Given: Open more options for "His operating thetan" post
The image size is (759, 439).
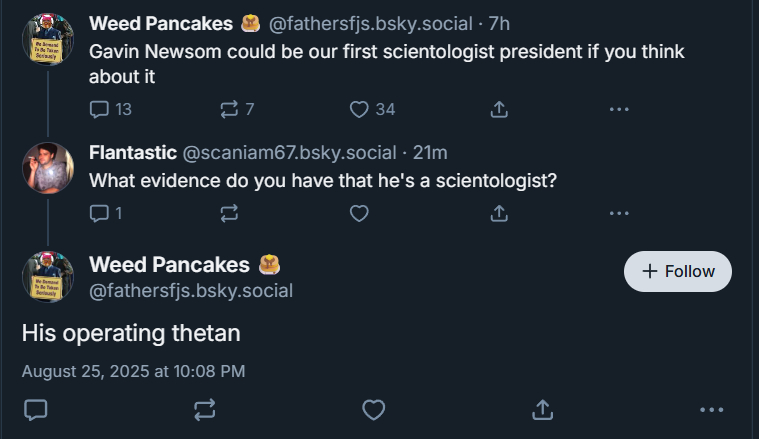Looking at the screenshot, I should pos(712,409).
